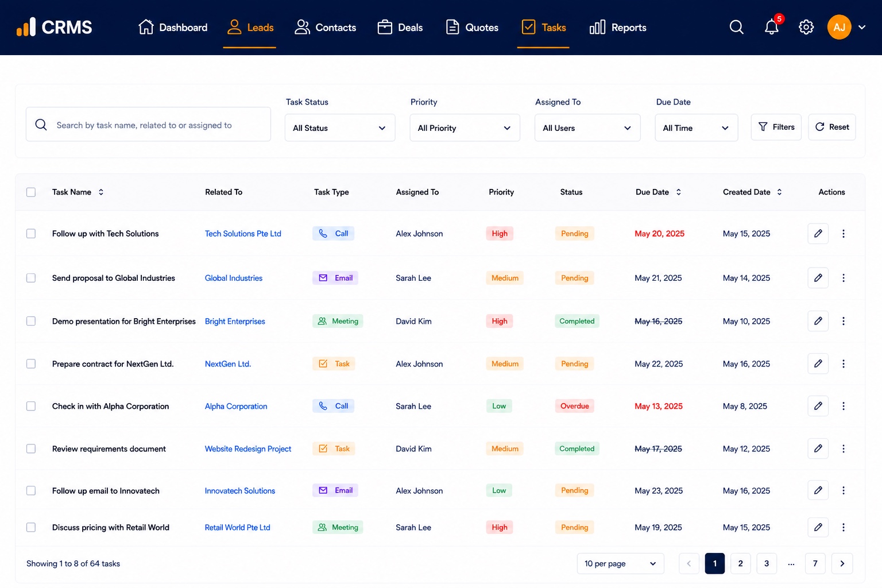882x588 pixels.
Task: Open more actions for Prepare contract row
Action: pos(844,363)
